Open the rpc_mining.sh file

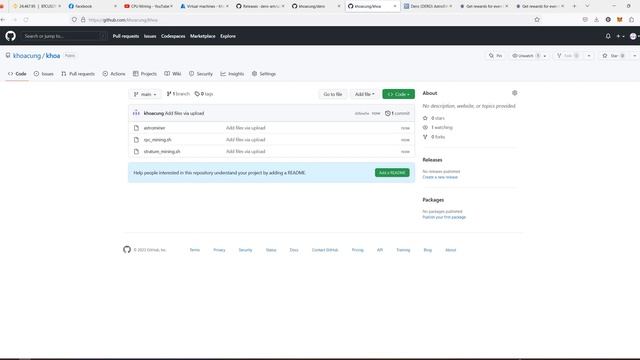coord(158,140)
